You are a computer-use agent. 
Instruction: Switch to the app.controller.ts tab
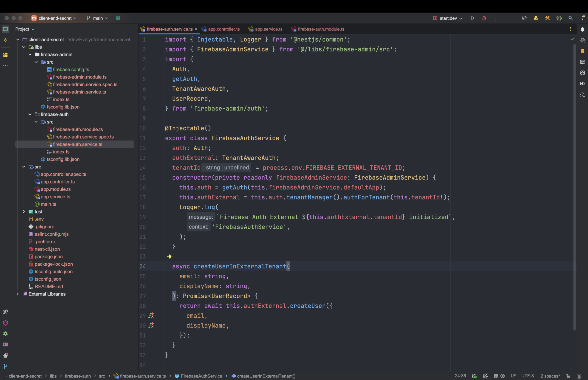coord(224,29)
